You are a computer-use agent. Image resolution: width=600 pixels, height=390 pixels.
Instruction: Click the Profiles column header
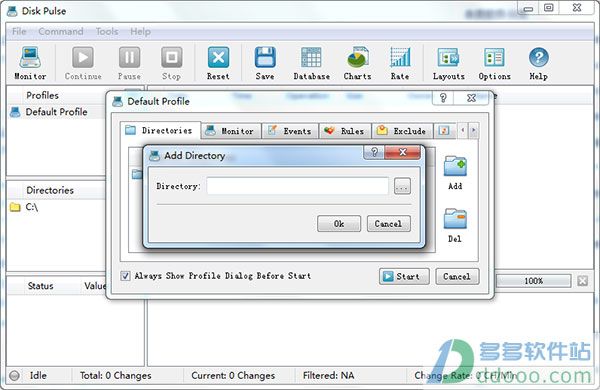click(42, 95)
